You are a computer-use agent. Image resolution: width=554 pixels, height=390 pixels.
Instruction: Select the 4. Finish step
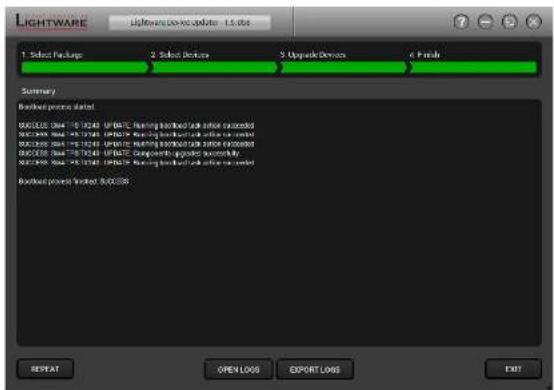tap(425, 55)
